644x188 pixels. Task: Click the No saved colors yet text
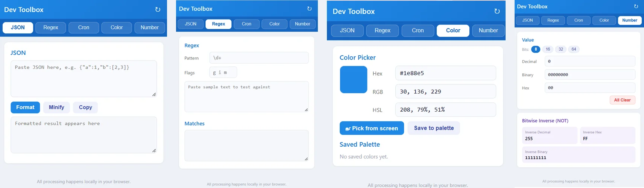(364, 157)
